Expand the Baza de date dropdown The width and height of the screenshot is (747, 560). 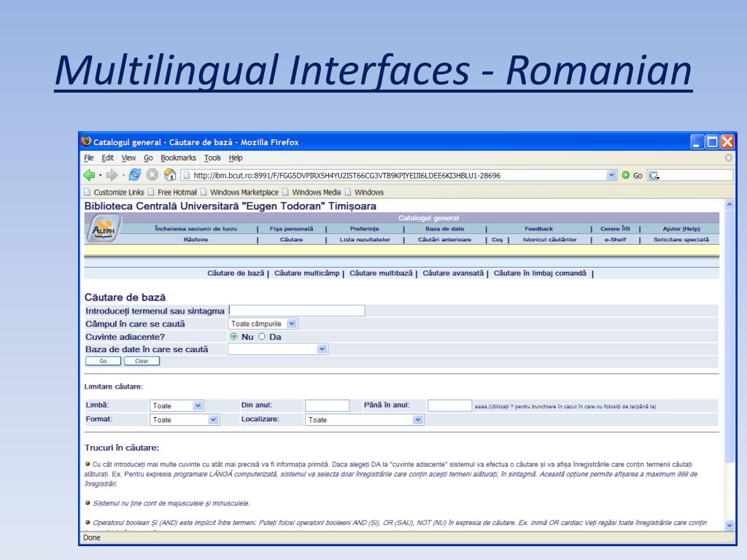278,349
